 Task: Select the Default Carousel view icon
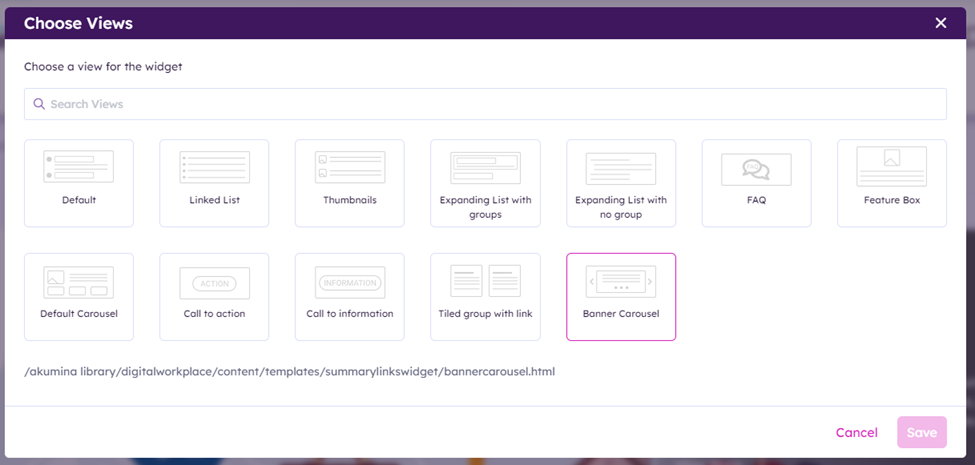click(x=79, y=282)
